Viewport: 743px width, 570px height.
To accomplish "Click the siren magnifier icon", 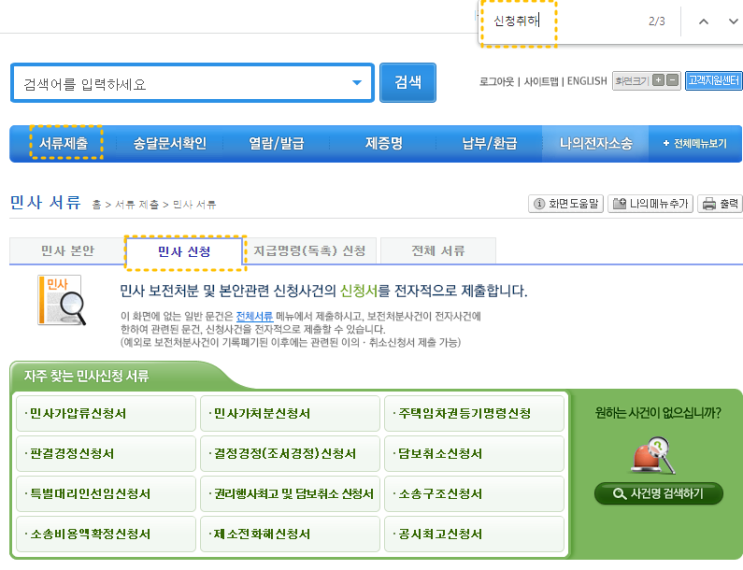I will (x=654, y=455).
